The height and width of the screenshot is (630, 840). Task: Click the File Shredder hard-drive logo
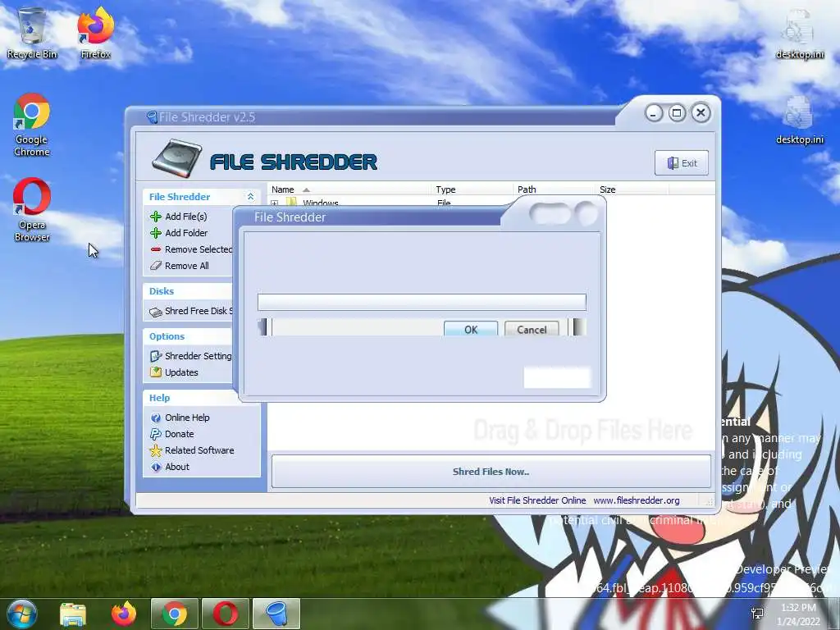click(177, 158)
